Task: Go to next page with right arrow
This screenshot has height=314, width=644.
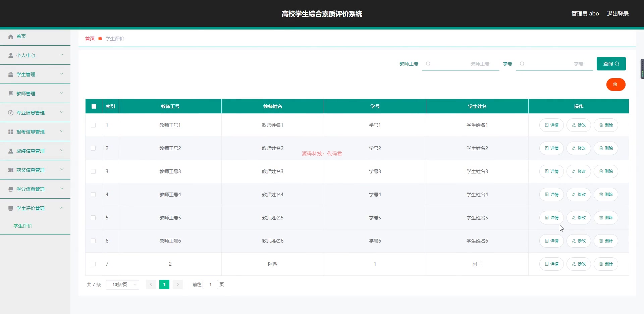Action: [177, 284]
